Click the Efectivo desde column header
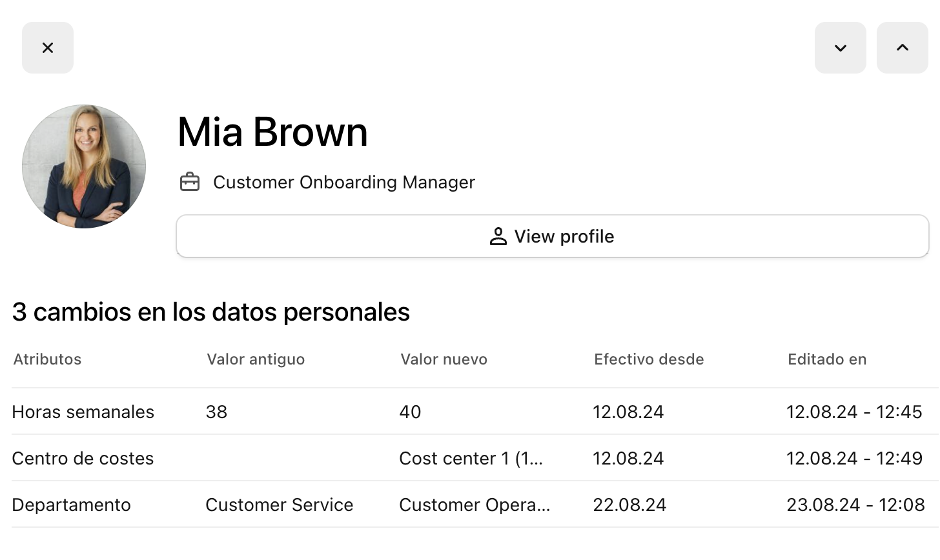This screenshot has width=940, height=560. point(649,359)
